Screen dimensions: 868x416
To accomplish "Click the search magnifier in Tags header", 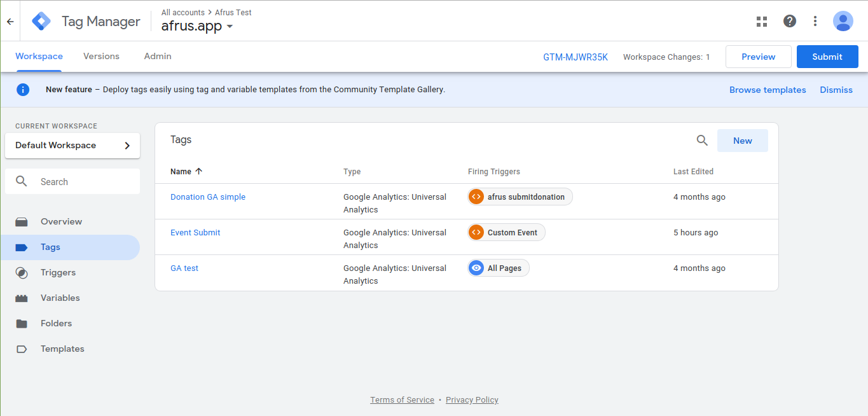I will coord(702,141).
